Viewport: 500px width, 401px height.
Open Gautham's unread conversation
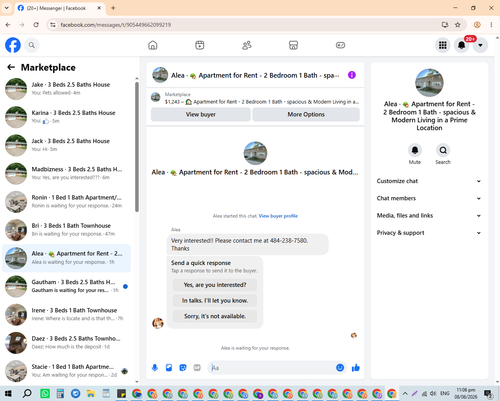pyautogui.click(x=67, y=286)
